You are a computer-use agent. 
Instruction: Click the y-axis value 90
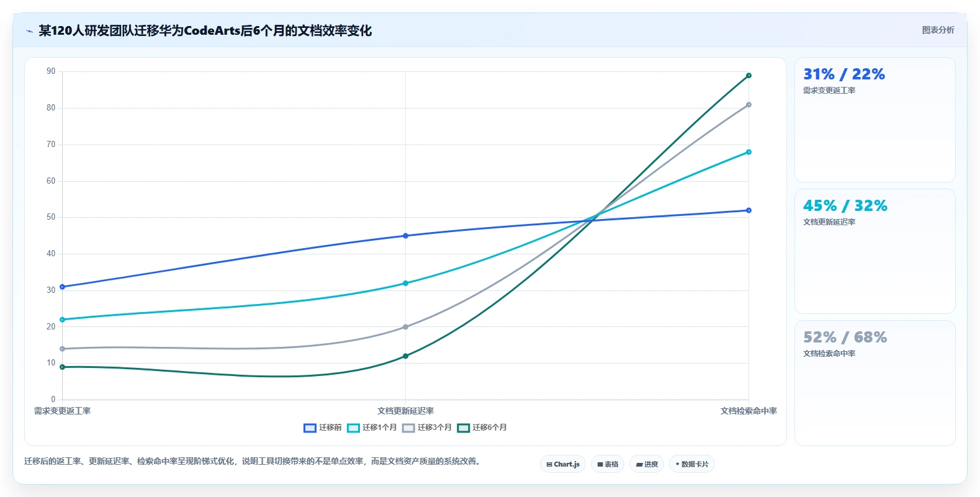pyautogui.click(x=51, y=71)
